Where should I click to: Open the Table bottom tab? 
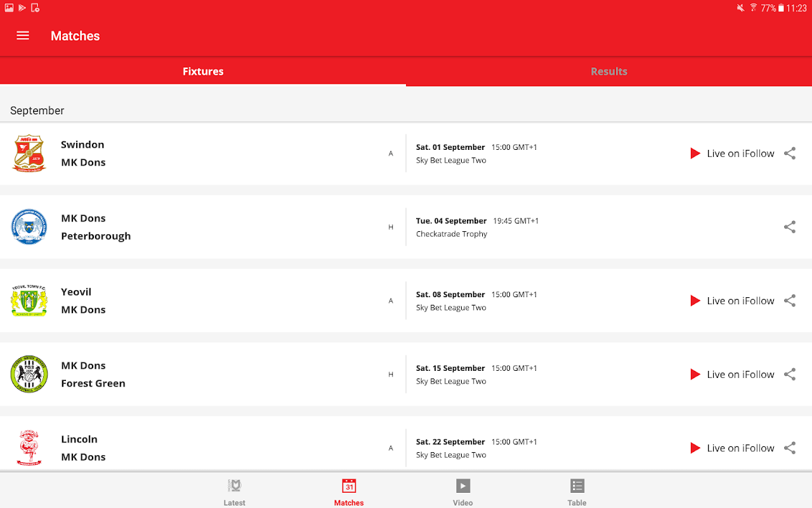point(577,492)
